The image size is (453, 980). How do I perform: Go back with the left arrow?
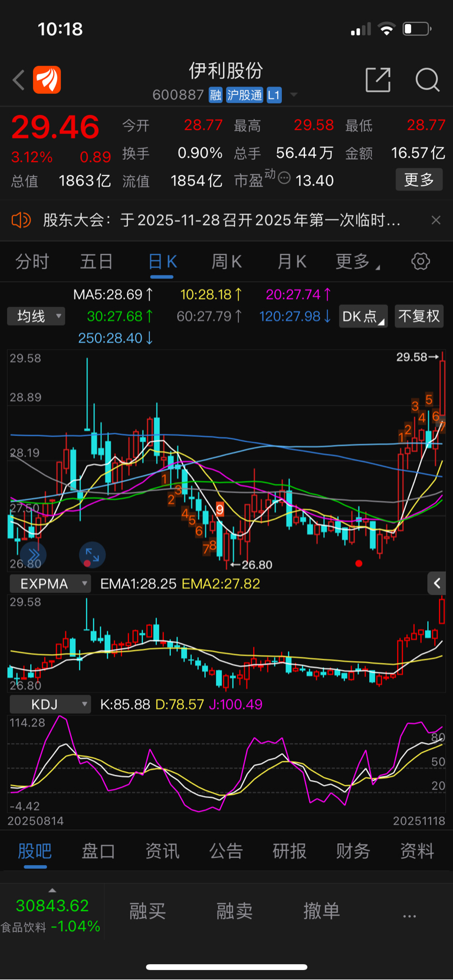19,80
